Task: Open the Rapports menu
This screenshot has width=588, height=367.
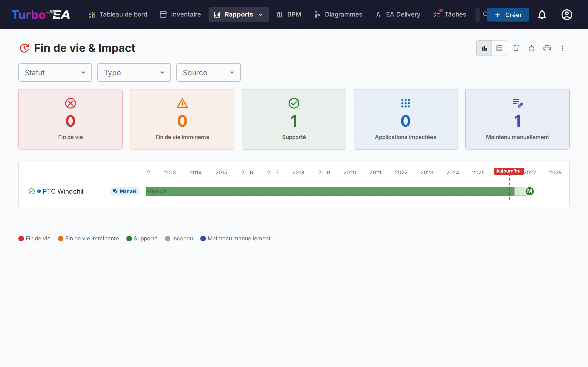Action: (x=239, y=14)
